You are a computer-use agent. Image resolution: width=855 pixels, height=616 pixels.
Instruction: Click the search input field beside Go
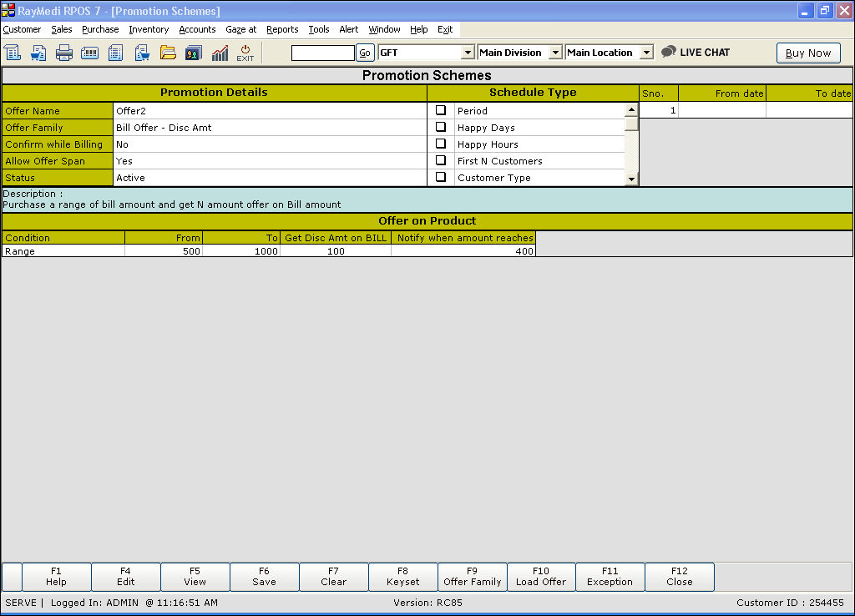pos(323,53)
